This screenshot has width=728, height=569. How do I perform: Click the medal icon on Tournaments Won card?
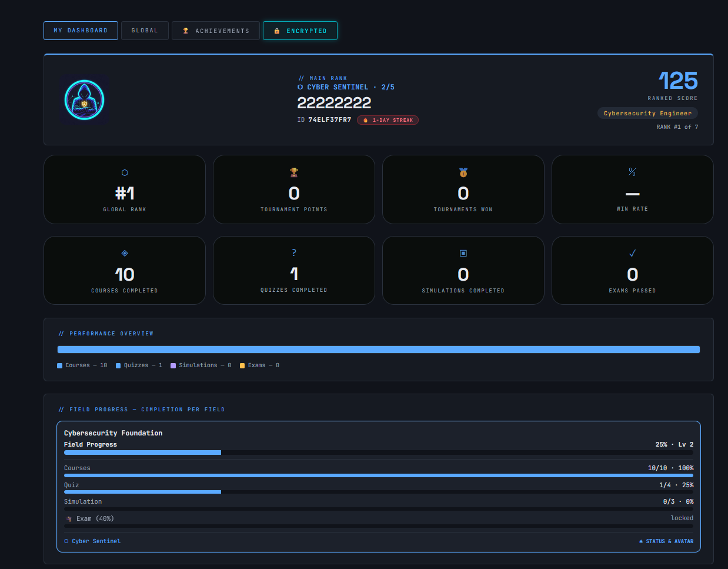pyautogui.click(x=463, y=172)
